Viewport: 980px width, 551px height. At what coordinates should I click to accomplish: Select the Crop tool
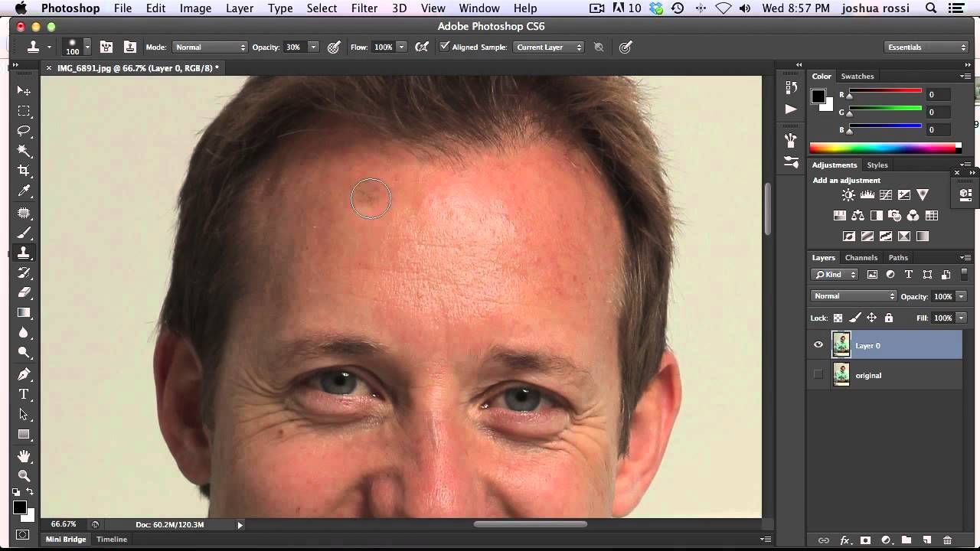coord(24,171)
